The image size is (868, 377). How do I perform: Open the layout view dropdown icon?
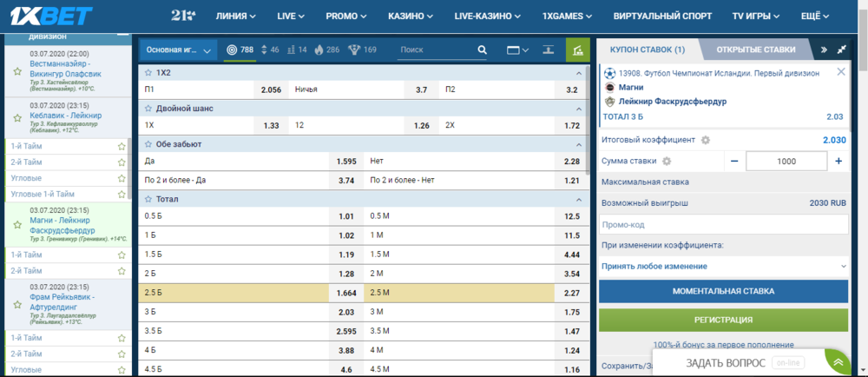[x=517, y=50]
